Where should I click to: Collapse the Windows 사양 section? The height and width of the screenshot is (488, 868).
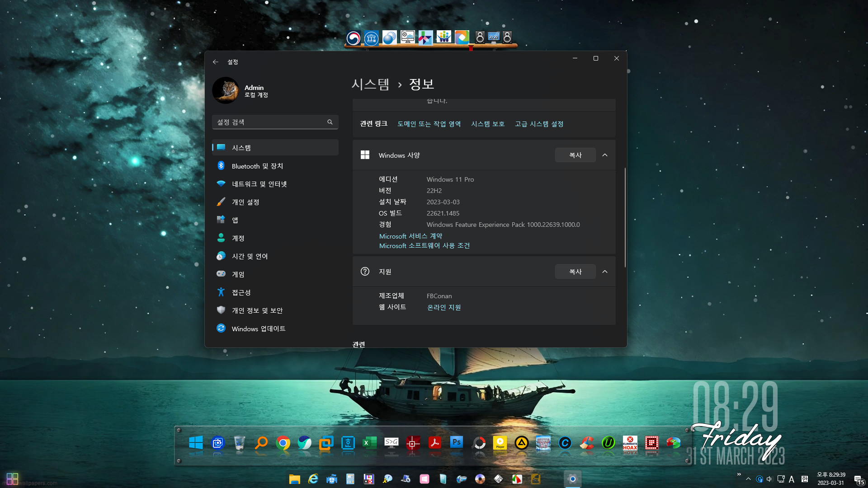[x=605, y=155]
